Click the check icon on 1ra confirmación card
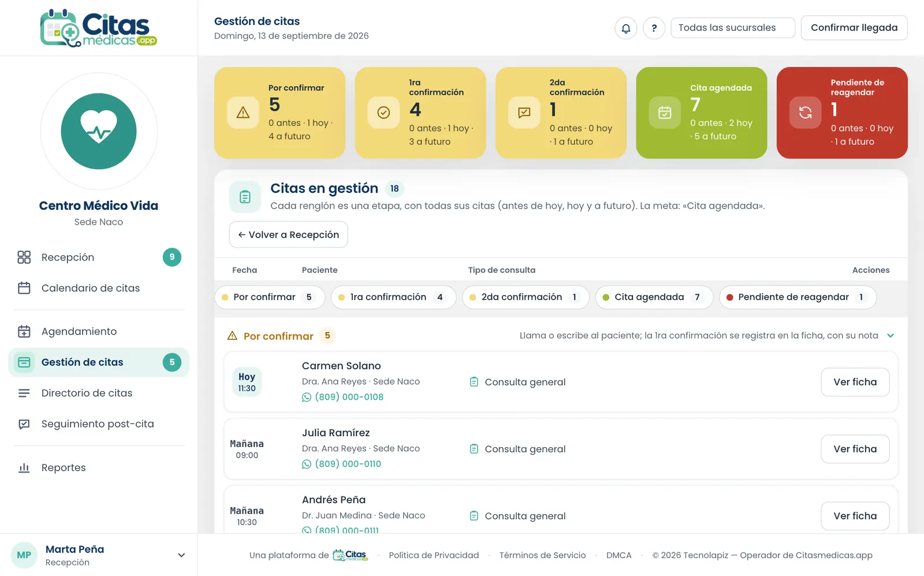 pos(383,113)
